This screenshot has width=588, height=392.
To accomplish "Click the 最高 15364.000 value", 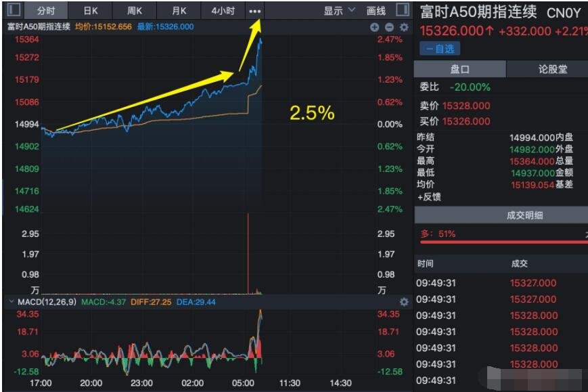I will [x=532, y=161].
